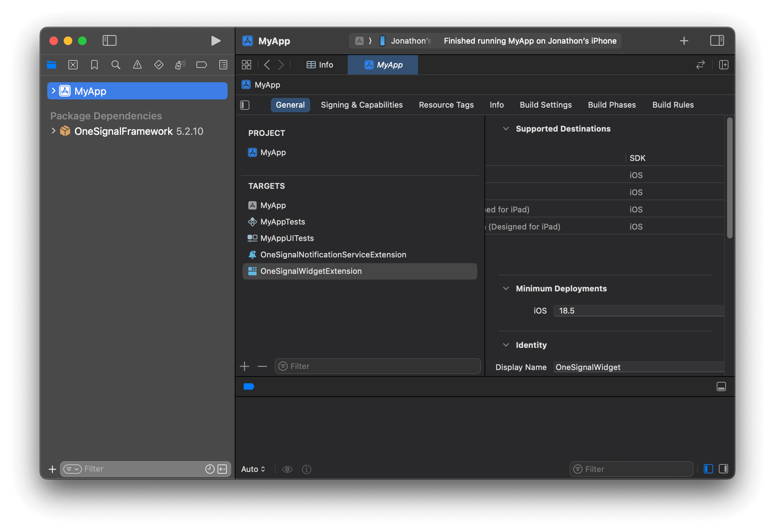The width and height of the screenshot is (775, 532).
Task: Open the Find navigator magnifier icon
Action: (x=116, y=65)
